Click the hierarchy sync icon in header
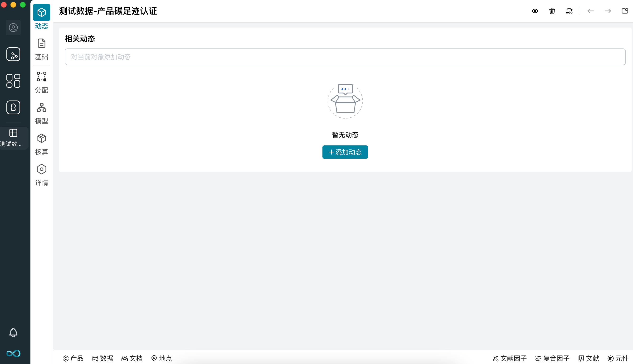 pyautogui.click(x=569, y=11)
